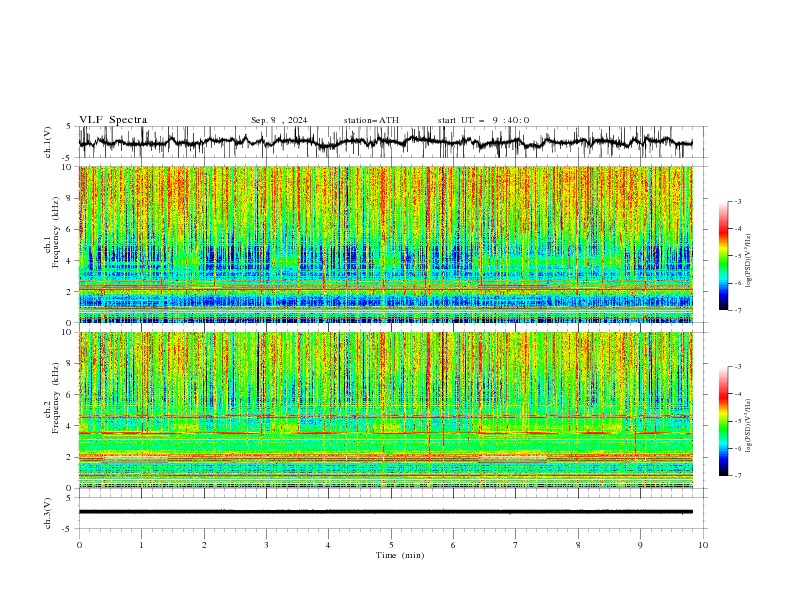Click the "-5" tick on ch.1(V) axis

[68, 158]
